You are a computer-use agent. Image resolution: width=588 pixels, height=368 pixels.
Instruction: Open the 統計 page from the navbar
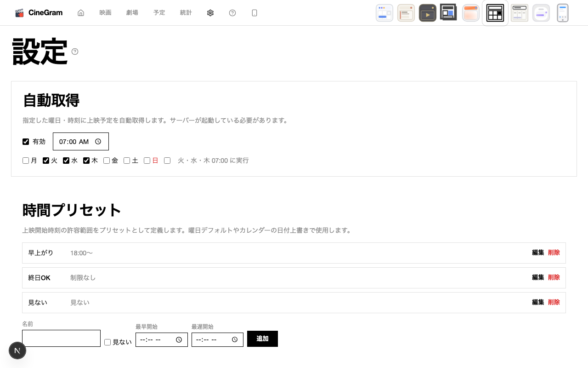186,12
